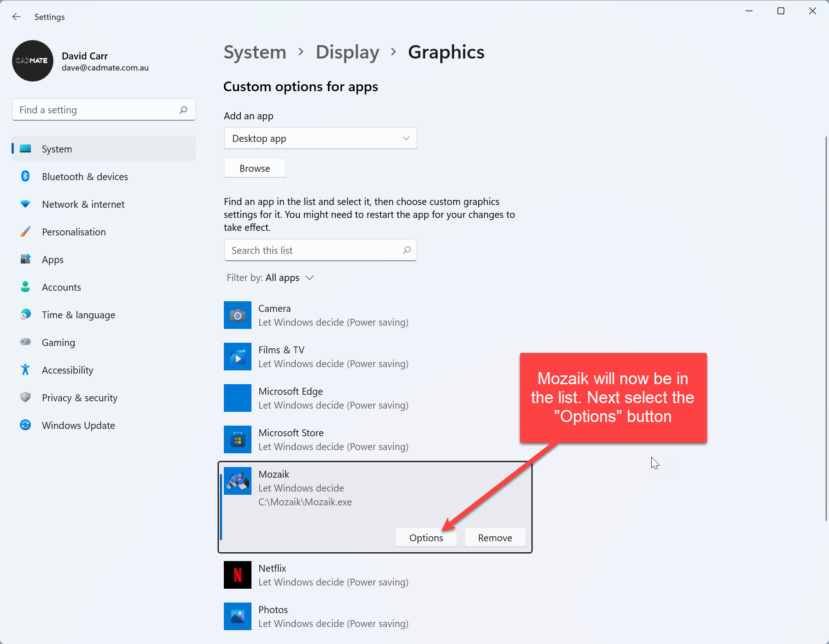Image resolution: width=829 pixels, height=644 pixels.
Task: Click the Search this list field
Action: [x=313, y=251]
